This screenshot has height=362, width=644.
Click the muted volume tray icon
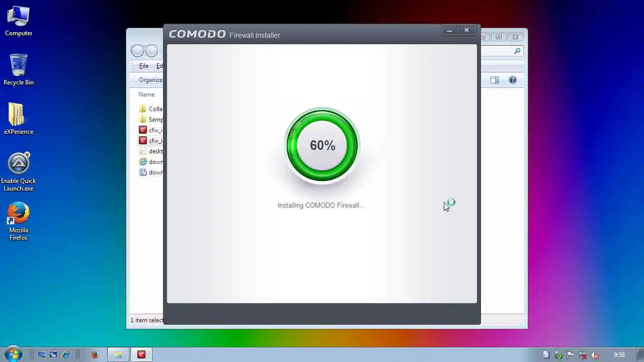595,355
